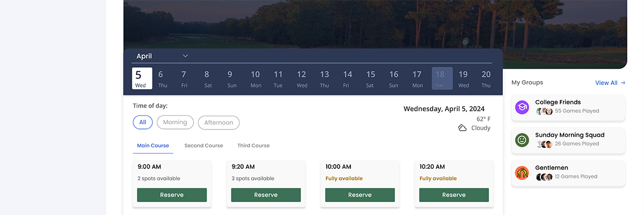The image size is (644, 215).
Task: Select the All time of day filter
Action: pos(143,123)
